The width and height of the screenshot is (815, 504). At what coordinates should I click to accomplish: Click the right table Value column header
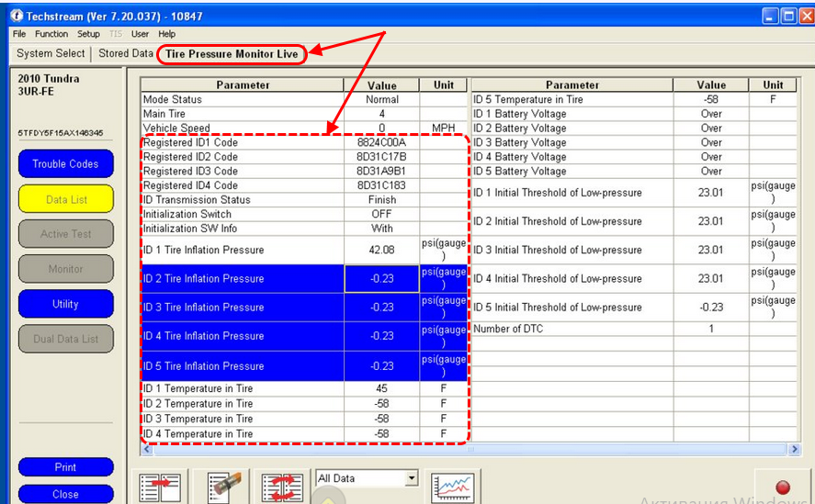[711, 85]
